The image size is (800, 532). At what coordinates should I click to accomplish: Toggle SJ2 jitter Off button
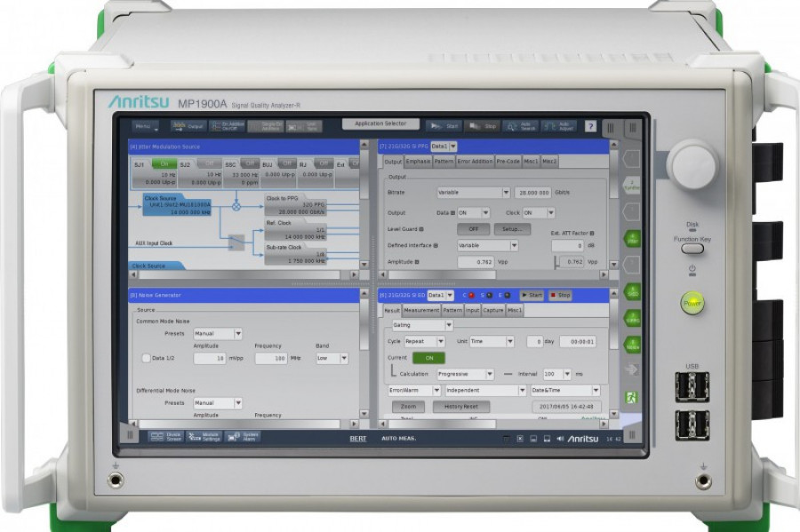[x=209, y=164]
